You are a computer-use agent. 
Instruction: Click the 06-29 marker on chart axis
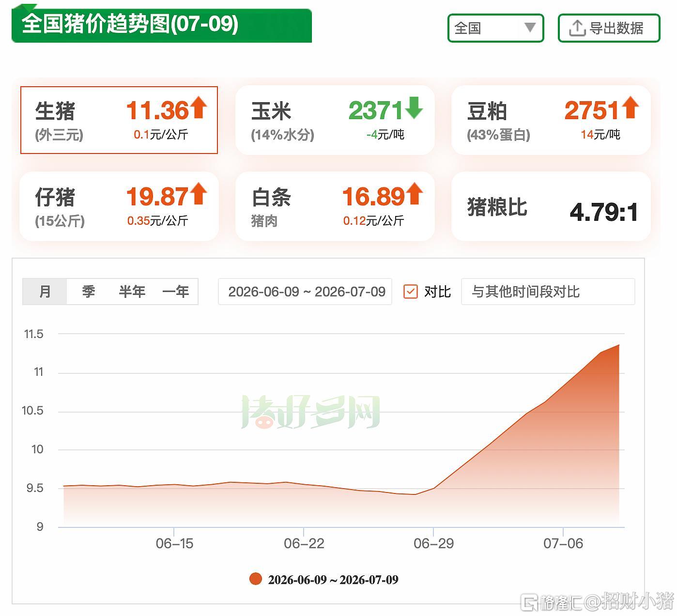433,543
